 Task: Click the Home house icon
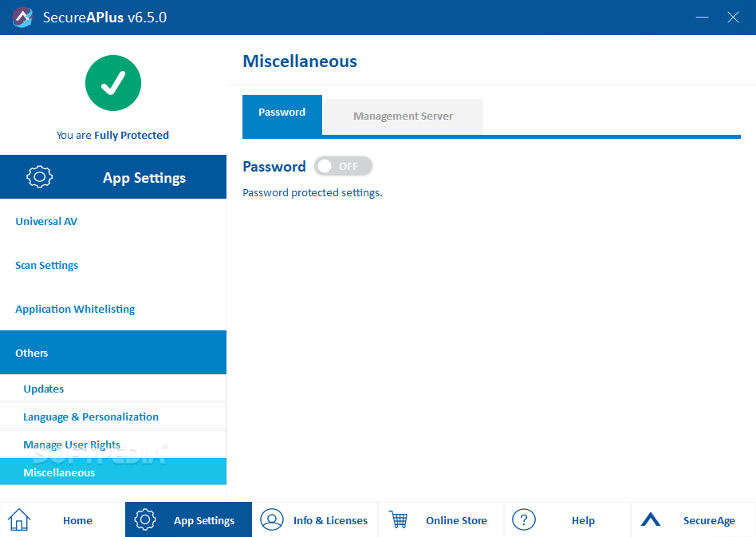[x=19, y=519]
